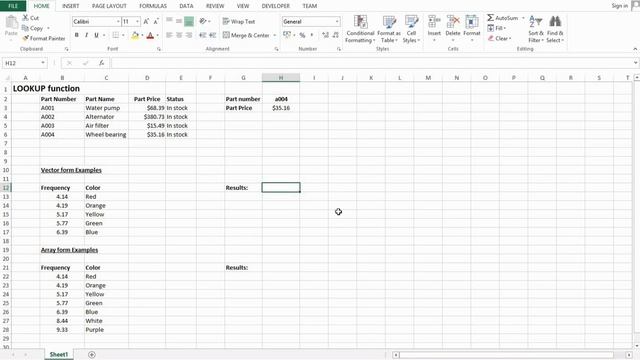
Task: Click the Insert Function fx icon
Action: click(101, 63)
